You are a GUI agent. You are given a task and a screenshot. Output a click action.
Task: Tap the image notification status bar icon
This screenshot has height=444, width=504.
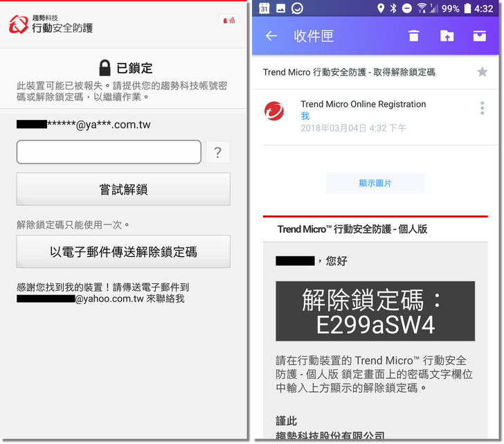point(280,8)
